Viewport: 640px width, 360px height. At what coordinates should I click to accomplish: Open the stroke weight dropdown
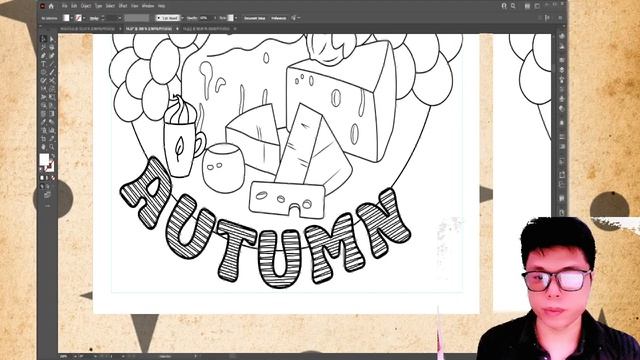coord(120,18)
